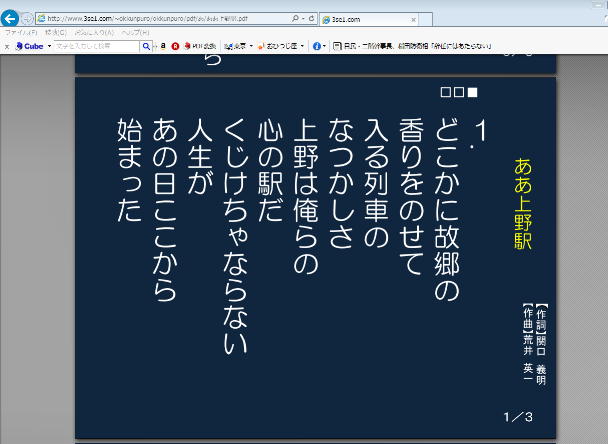Go back with the blue Back arrow
Viewport: 608px width, 444px height.
pyautogui.click(x=10, y=18)
